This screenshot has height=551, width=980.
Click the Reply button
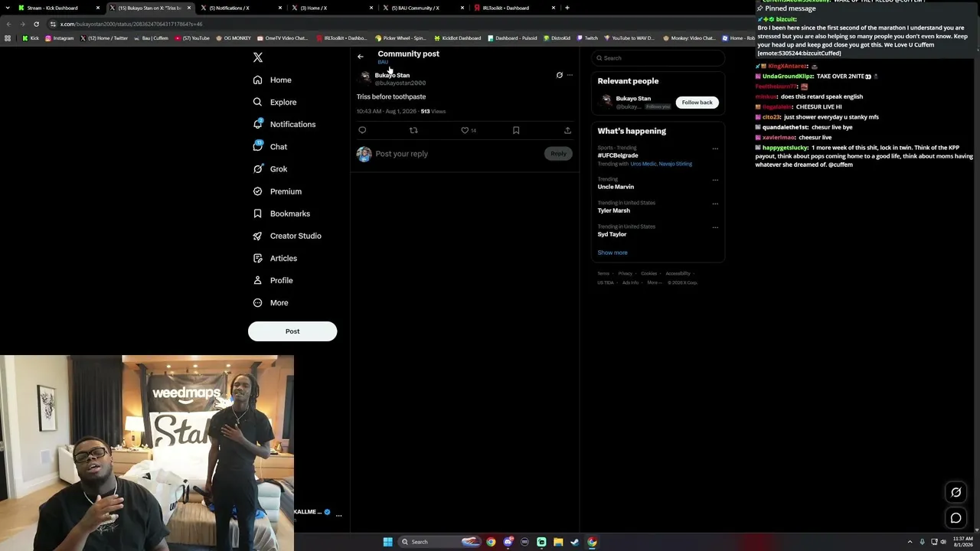click(x=558, y=154)
